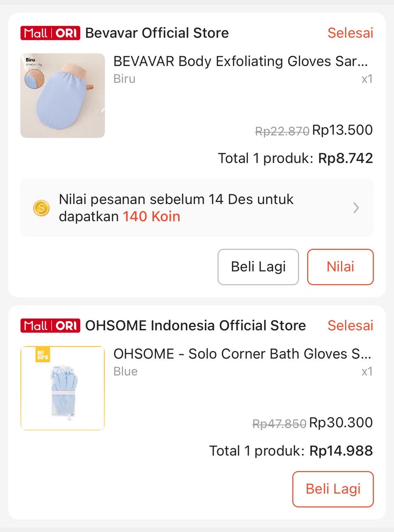Expand coin reward chevron arrow
Image resolution: width=394 pixels, height=532 pixels.
point(356,208)
